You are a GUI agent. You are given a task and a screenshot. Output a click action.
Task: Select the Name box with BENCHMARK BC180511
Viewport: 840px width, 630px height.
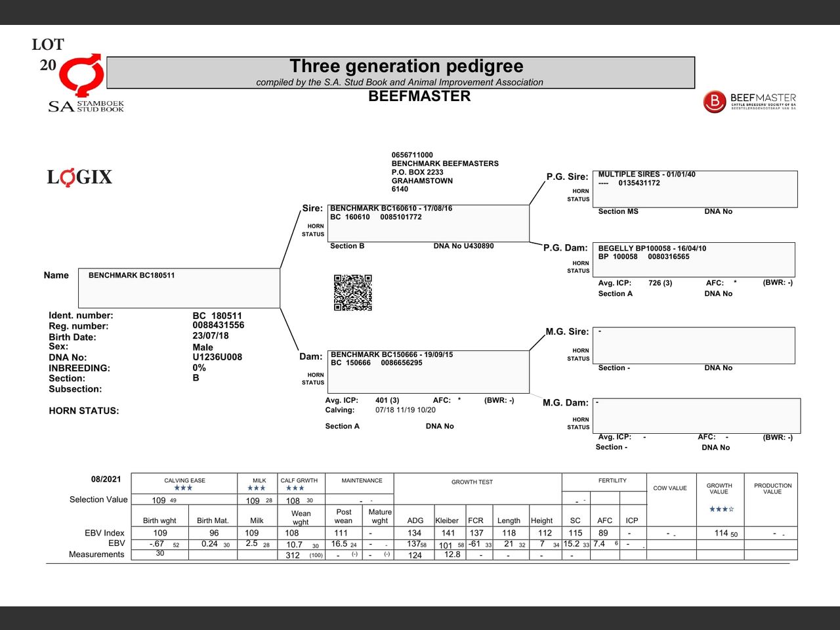click(x=179, y=287)
